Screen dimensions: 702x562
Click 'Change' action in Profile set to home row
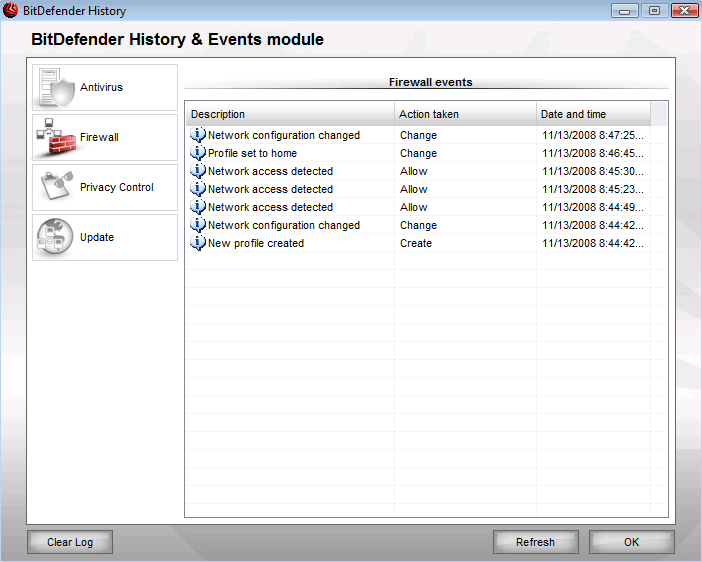point(418,153)
